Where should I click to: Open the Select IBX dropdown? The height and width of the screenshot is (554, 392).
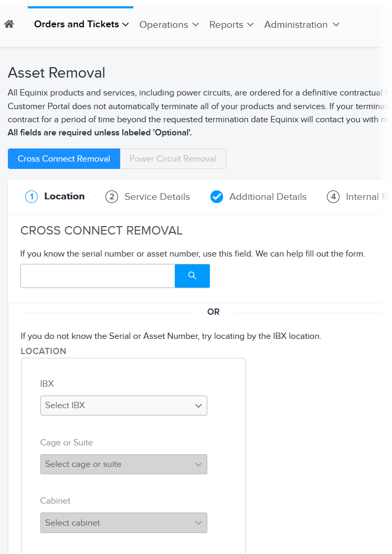pyautogui.click(x=124, y=406)
